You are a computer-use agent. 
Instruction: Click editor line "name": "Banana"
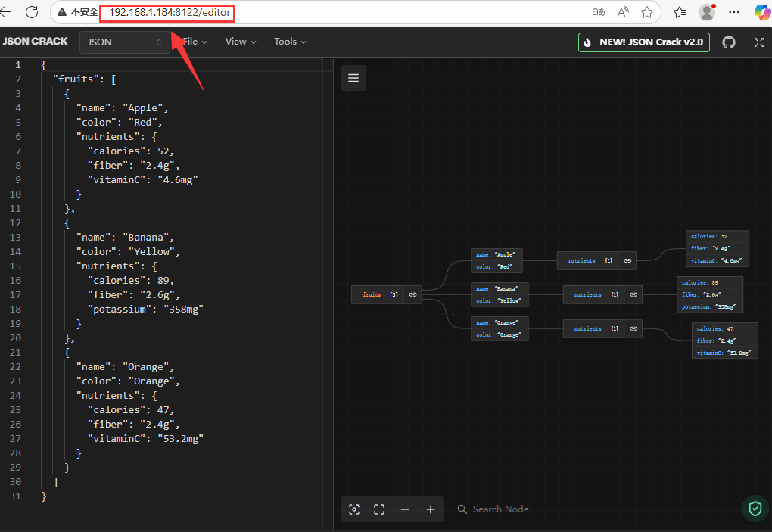[x=125, y=238]
